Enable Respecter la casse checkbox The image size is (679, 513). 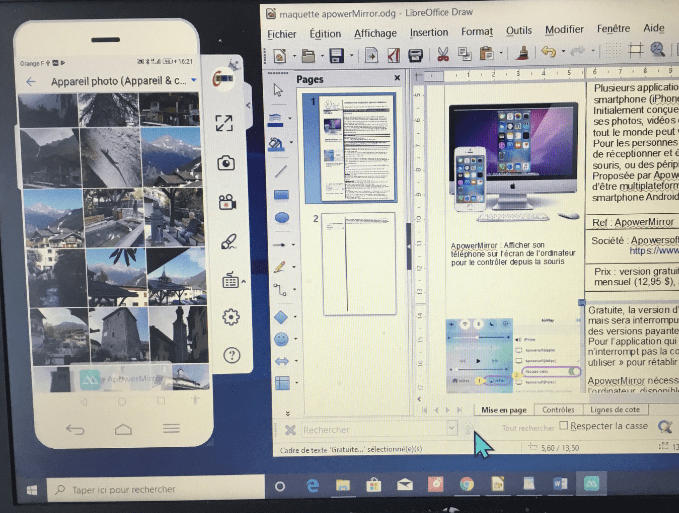tap(564, 426)
